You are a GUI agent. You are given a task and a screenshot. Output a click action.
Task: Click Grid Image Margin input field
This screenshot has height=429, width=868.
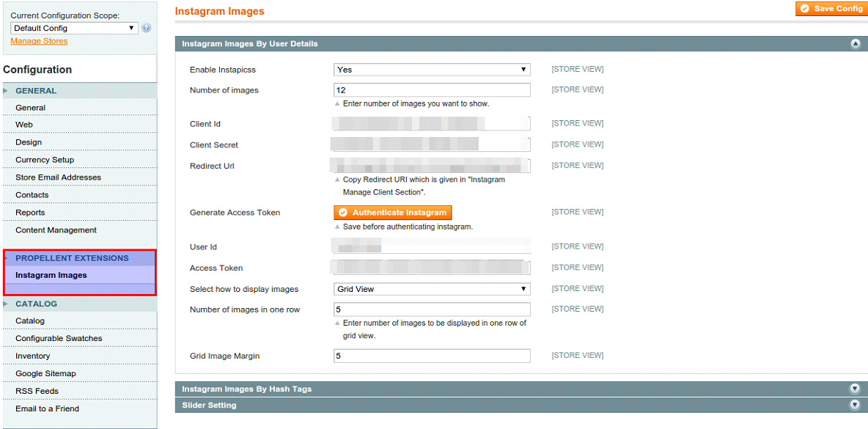[x=432, y=356]
